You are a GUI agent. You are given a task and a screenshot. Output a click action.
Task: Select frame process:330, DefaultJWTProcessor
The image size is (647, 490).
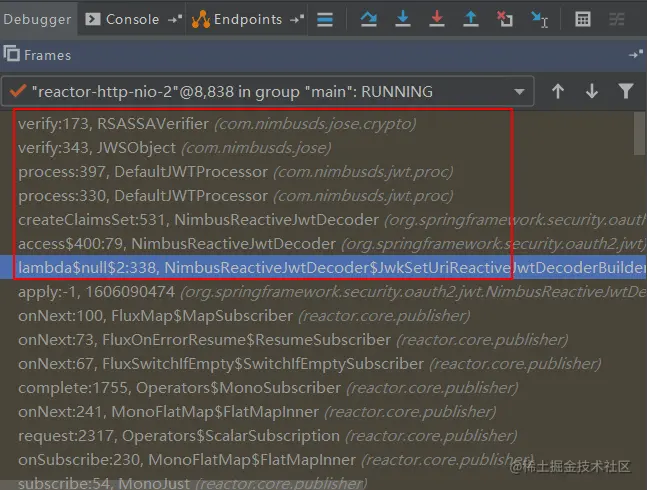click(x=316, y=196)
